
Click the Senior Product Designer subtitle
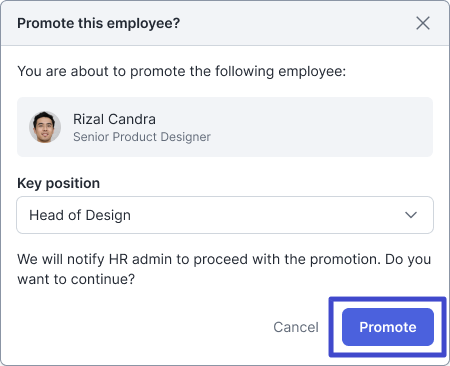[142, 137]
